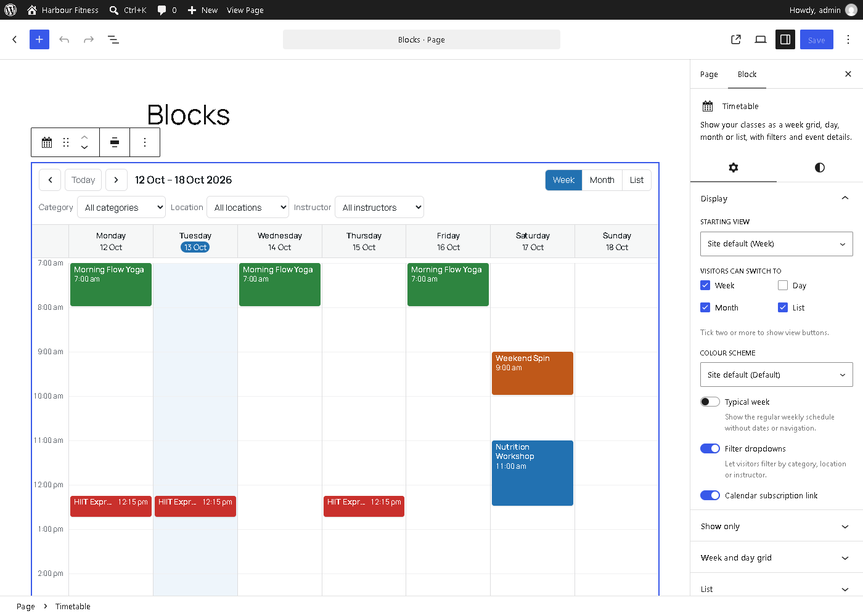Open the WordPress logo menu
Image resolution: width=863 pixels, height=616 pixels.
tap(10, 10)
